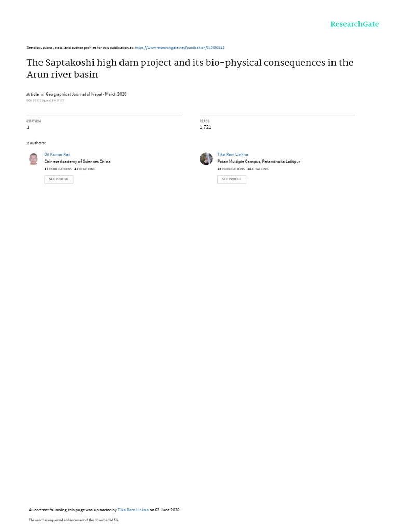399x532 pixels.
Task: Click Dil Kumar Rai's 47 citations count
Action: tap(85, 169)
